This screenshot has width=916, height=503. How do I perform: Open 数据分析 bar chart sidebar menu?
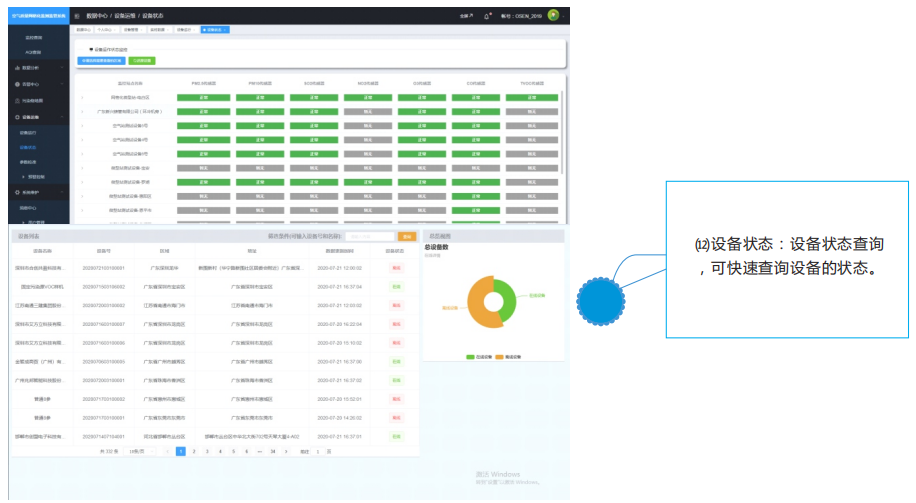click(28, 67)
